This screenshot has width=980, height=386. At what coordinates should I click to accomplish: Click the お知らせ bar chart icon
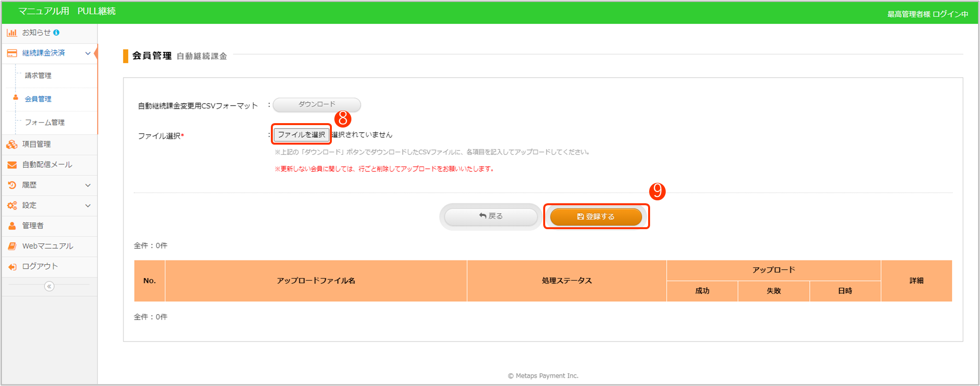coord(12,33)
